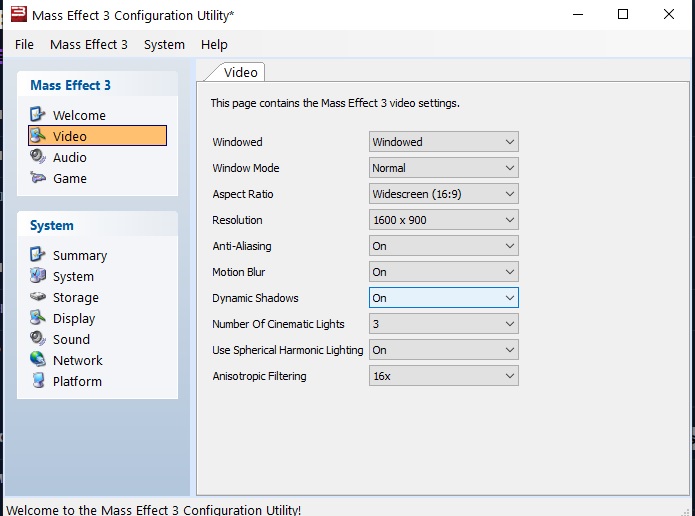Click the Anti-Aliasing label
Screen dimensions: 695x516
tap(242, 246)
